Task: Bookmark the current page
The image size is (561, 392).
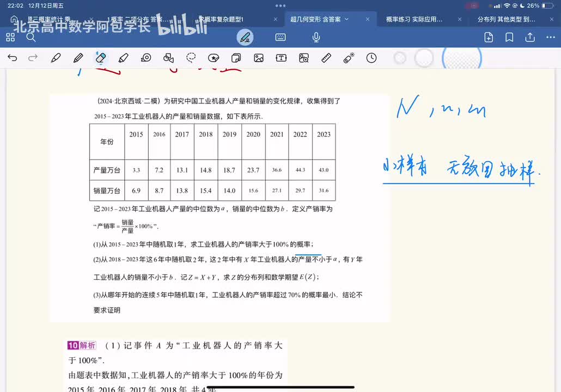Action: [x=509, y=37]
